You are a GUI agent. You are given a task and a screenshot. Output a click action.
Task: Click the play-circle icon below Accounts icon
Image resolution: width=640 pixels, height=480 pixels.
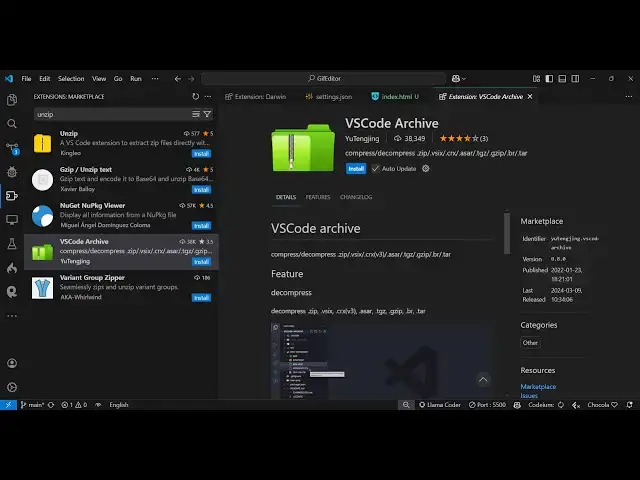12,387
